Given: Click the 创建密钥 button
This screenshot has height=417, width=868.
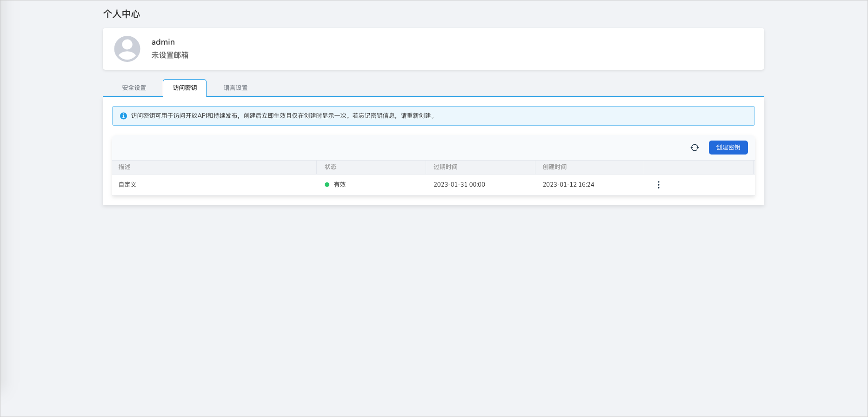Looking at the screenshot, I should point(728,148).
